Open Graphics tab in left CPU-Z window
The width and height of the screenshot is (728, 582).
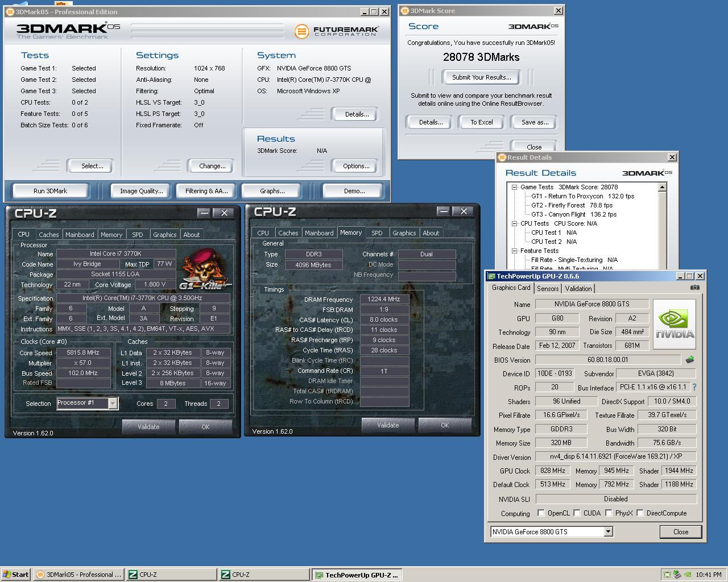[165, 234]
